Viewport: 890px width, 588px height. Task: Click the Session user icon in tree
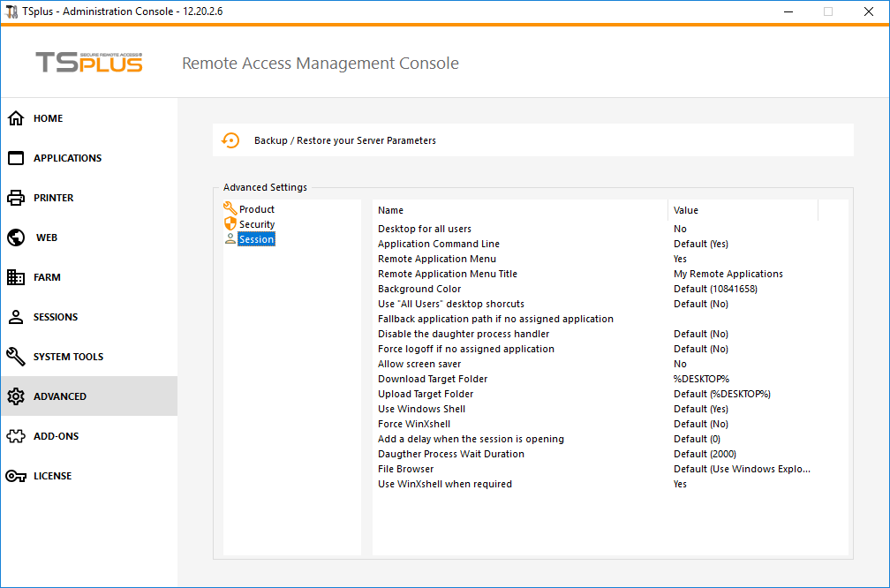(x=230, y=239)
